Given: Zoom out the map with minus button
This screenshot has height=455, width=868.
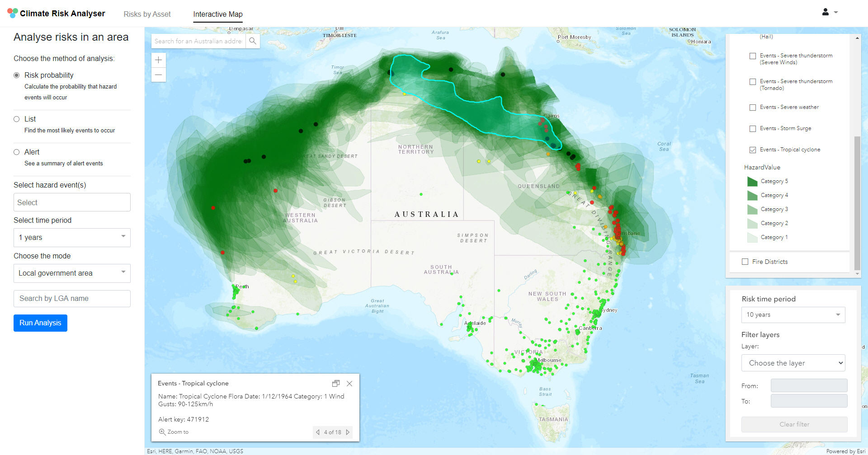Looking at the screenshot, I should pyautogui.click(x=159, y=75).
